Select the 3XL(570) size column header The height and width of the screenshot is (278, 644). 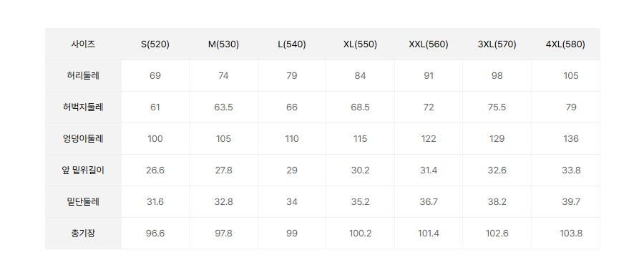tap(497, 44)
